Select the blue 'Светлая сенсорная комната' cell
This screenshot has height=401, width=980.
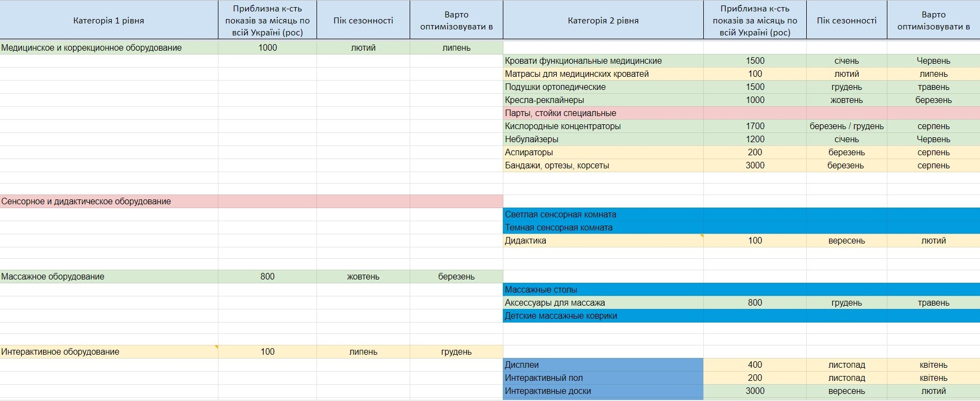click(603, 215)
